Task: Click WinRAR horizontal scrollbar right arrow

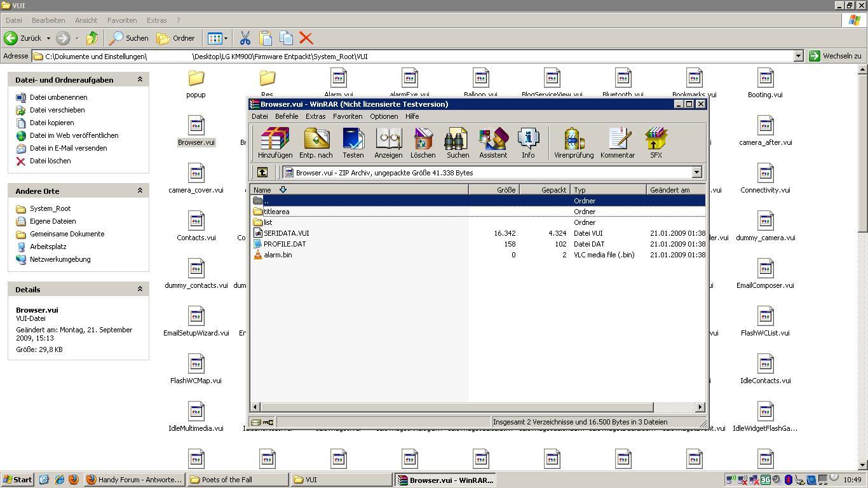Action: pyautogui.click(x=700, y=407)
